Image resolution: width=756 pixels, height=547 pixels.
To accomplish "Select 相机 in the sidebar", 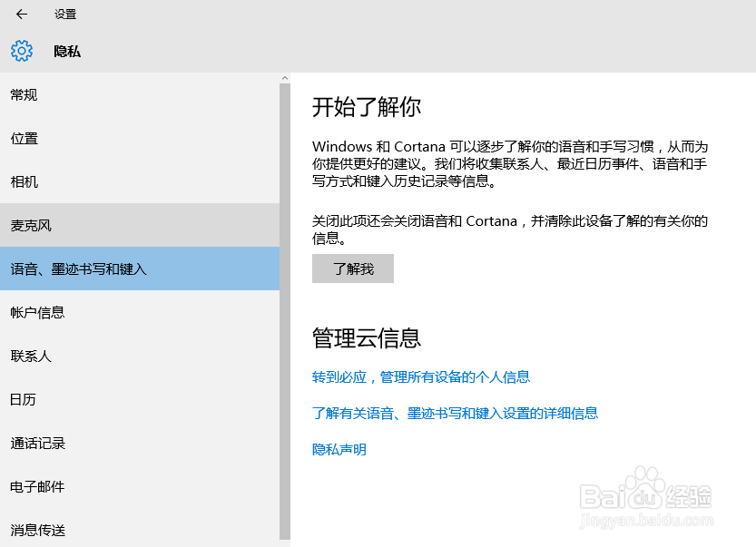I will (x=140, y=181).
